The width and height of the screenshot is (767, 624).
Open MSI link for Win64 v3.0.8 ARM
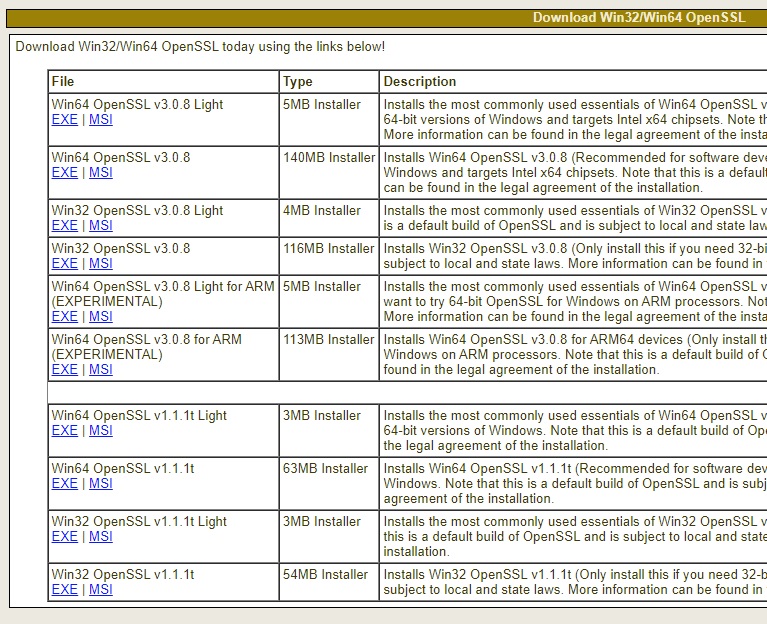point(100,370)
